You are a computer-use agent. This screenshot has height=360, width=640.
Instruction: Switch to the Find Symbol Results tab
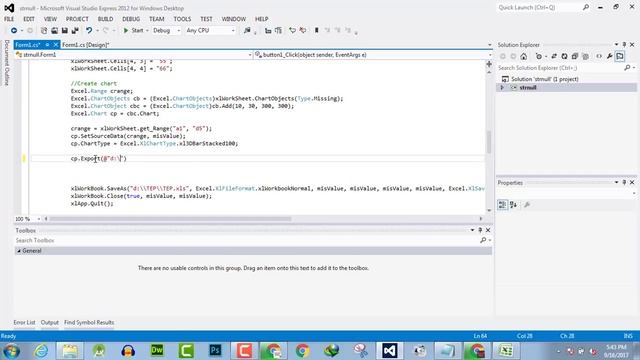(x=89, y=322)
